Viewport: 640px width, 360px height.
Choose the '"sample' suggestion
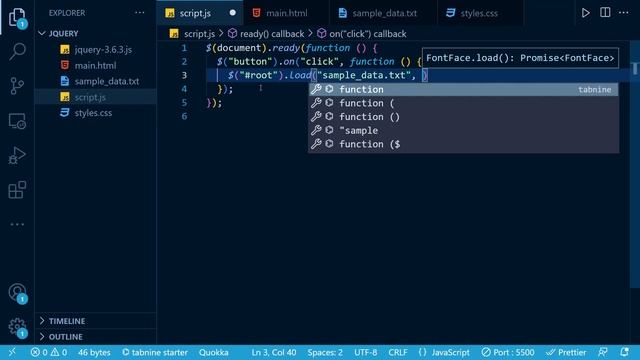pyautogui.click(x=463, y=131)
